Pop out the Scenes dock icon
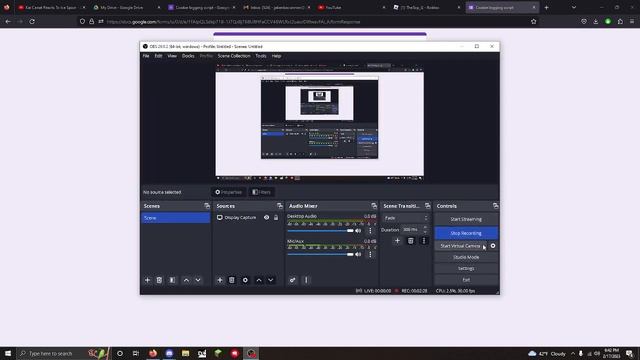Image resolution: width=640 pixels, height=360 pixels. (207, 206)
